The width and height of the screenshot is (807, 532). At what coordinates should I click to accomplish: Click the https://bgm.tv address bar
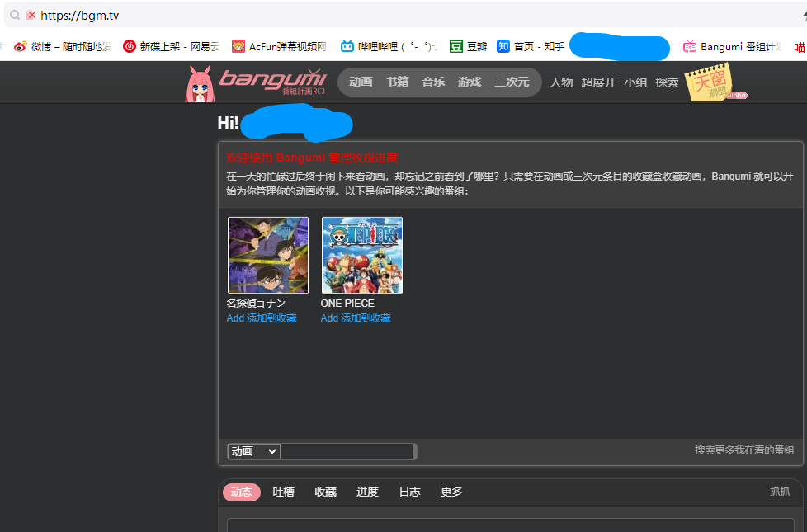[80, 16]
